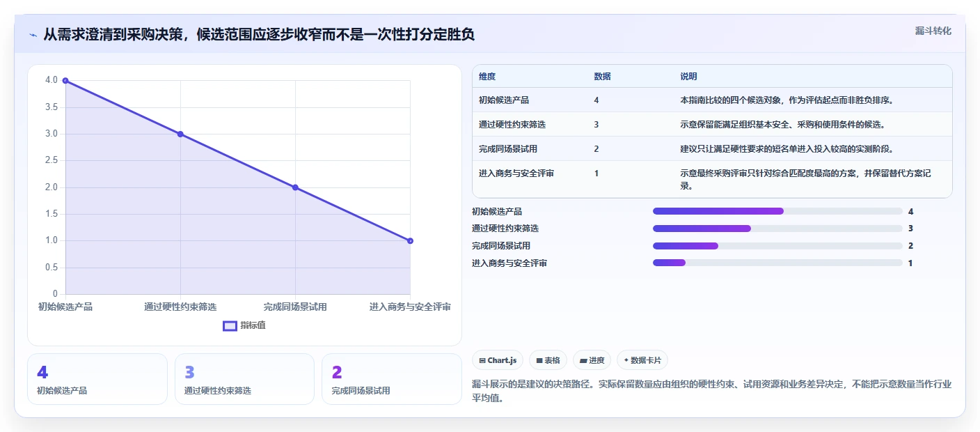Click the 完成同场景试用 progress bar
This screenshot has height=432, width=980.
777,245
